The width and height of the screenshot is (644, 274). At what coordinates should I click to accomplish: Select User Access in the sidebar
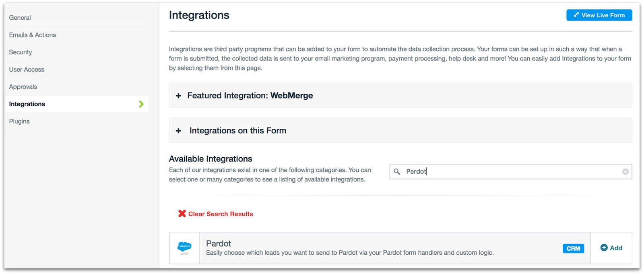point(26,69)
